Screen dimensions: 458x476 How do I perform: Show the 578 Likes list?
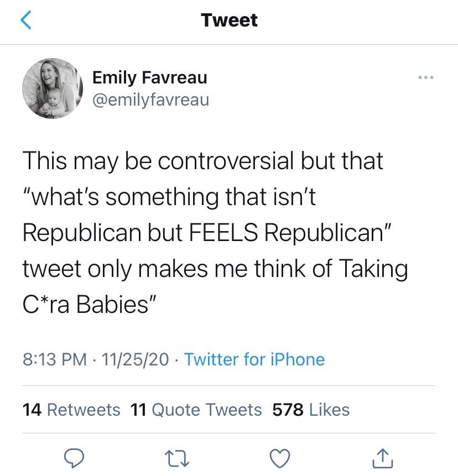pos(311,410)
